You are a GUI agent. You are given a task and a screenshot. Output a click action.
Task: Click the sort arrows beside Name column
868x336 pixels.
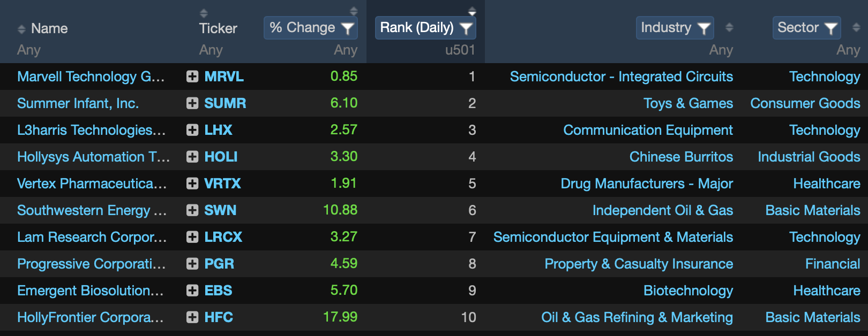coord(21,29)
